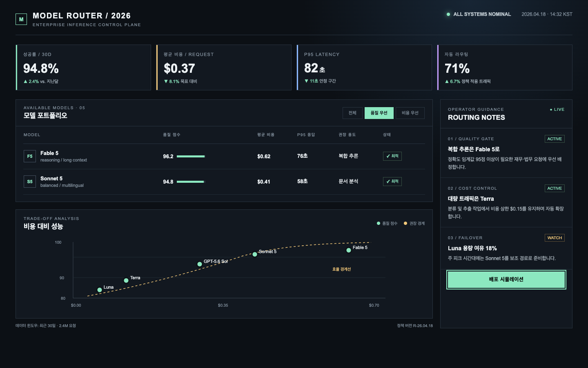The height and width of the screenshot is (368, 588).
Task: Open the P95 LATENCY card showing 82초
Action: coord(364,67)
